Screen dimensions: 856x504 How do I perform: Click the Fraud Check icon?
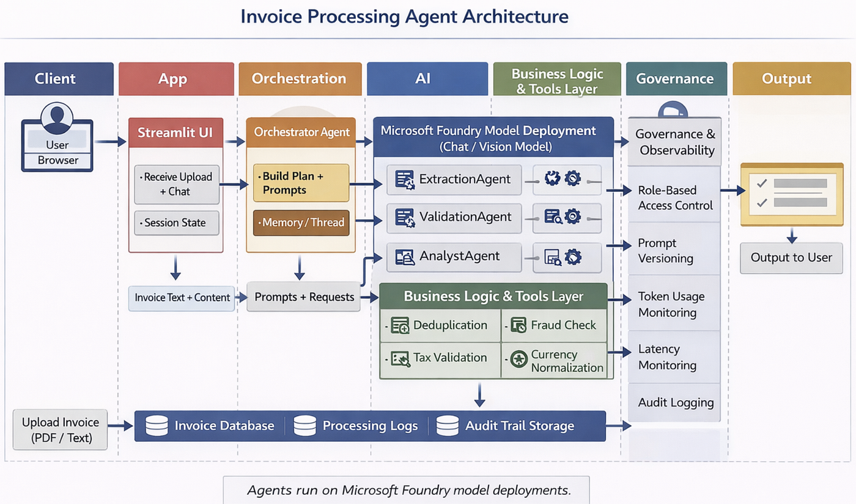(x=518, y=325)
